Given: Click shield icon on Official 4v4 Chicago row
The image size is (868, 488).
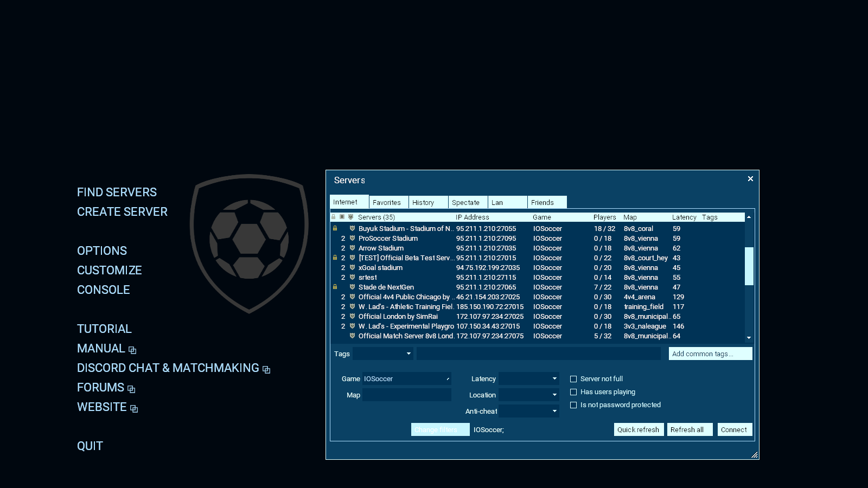Looking at the screenshot, I should click(352, 297).
